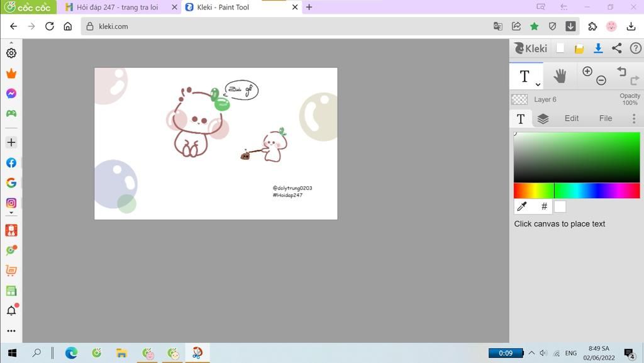Share the drawing via the share icon

pos(617,48)
